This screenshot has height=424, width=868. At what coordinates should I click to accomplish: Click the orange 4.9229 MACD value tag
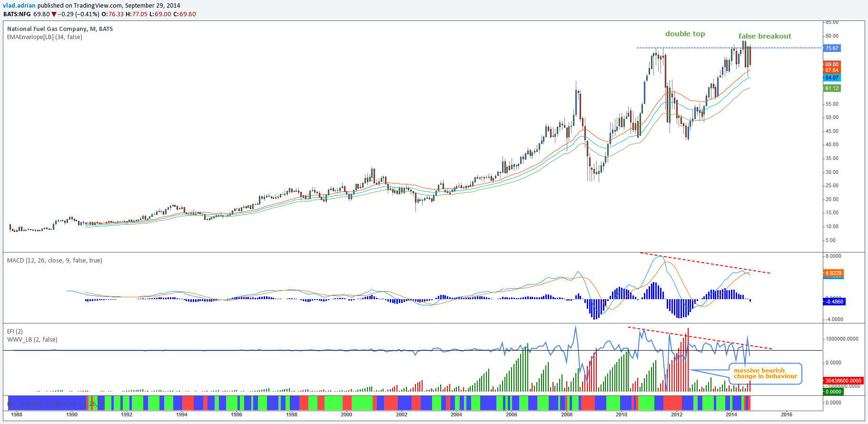pos(833,273)
